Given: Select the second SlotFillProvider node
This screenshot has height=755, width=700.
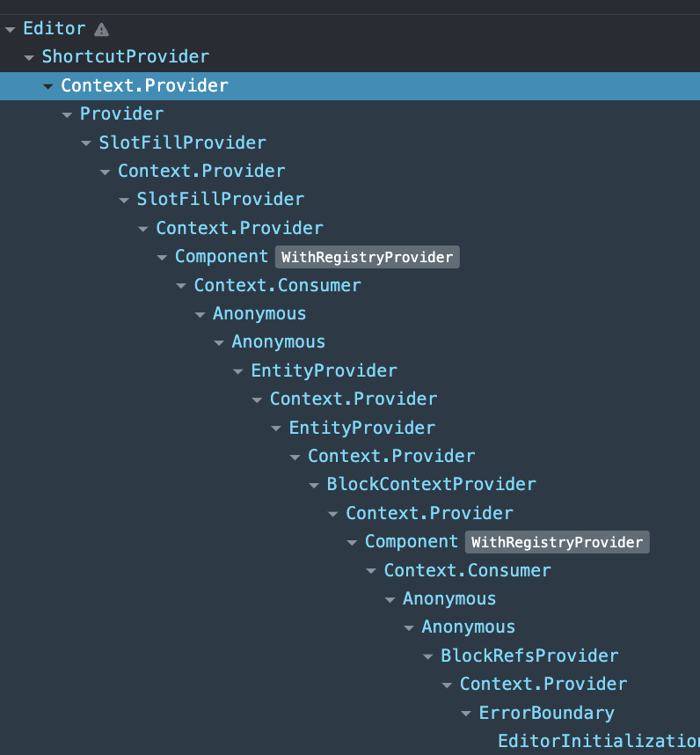Looking at the screenshot, I should coord(220,200).
